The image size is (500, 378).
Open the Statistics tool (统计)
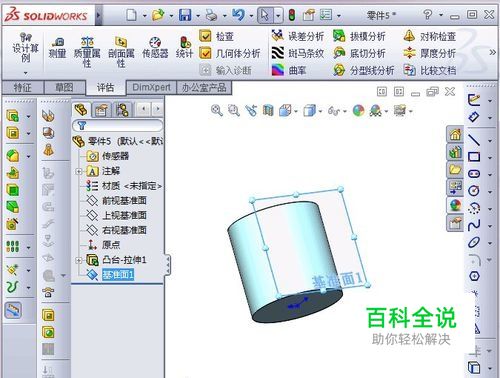[x=185, y=48]
